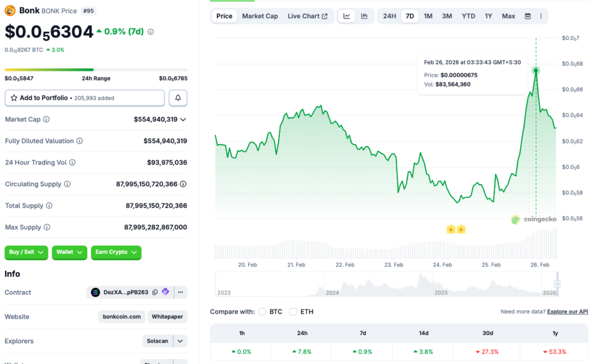Click the three-dot menu beside the calendar
This screenshot has height=364, width=591.
[541, 16]
